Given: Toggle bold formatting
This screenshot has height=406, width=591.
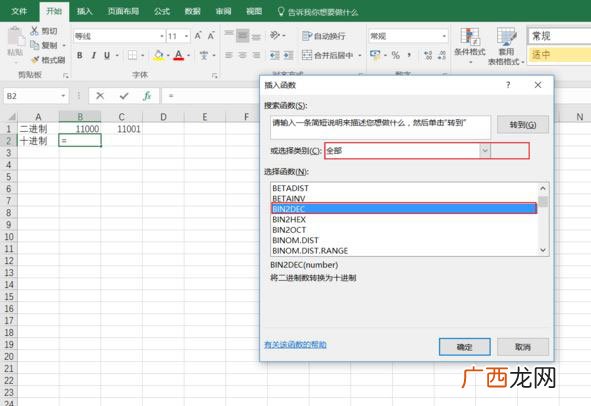Looking at the screenshot, I should tap(80, 55).
